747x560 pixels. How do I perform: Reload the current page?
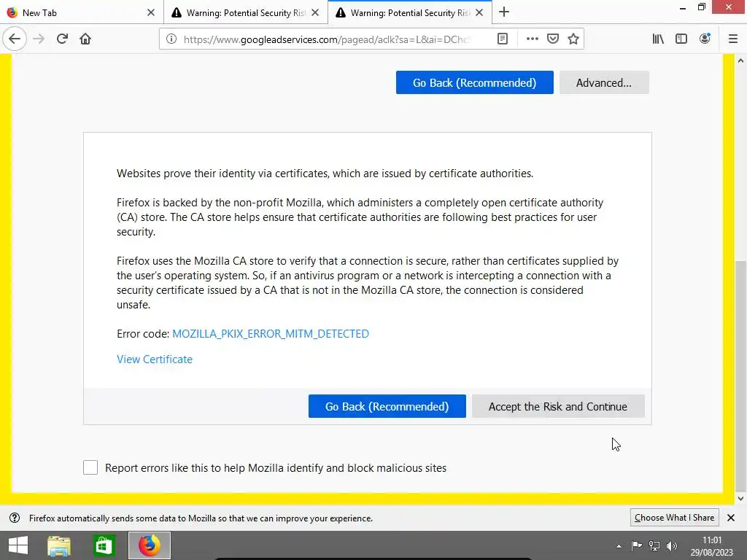coord(62,39)
